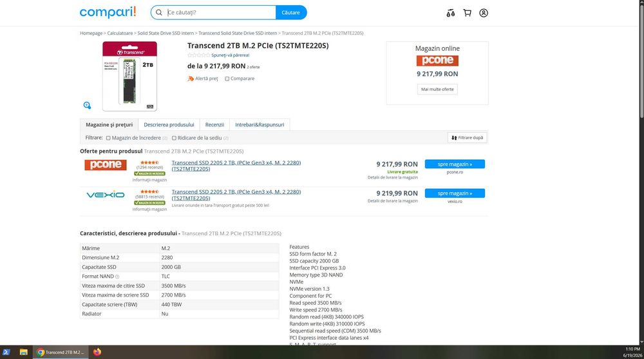Image resolution: width=644 pixels, height=359 pixels.
Task: Open Firefox from the taskbar
Action: [x=97, y=352]
